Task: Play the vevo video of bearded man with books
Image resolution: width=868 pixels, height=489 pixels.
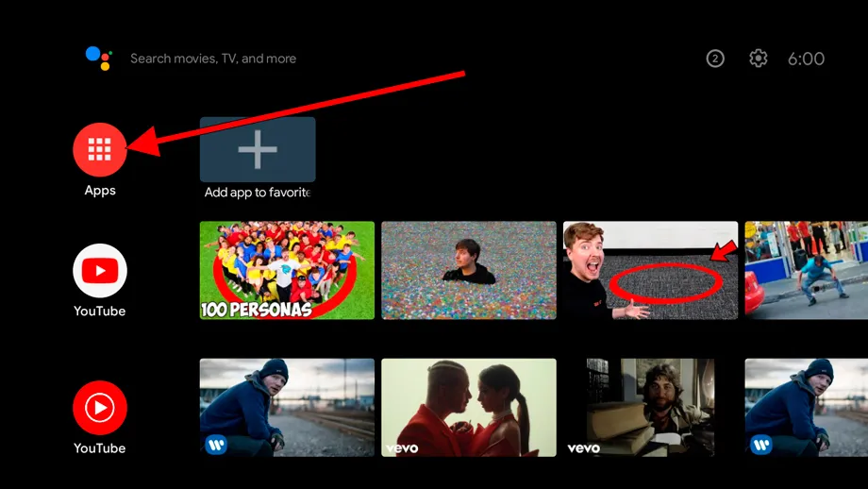Action: (650, 408)
